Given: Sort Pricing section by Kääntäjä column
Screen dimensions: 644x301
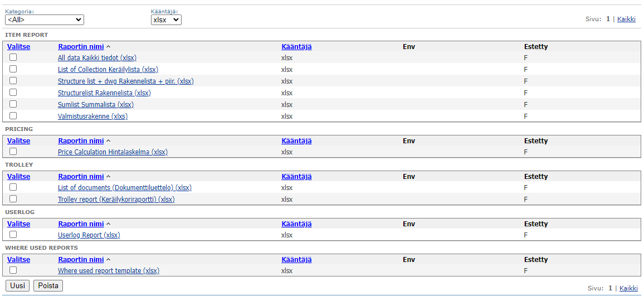Looking at the screenshot, I should coord(296,141).
